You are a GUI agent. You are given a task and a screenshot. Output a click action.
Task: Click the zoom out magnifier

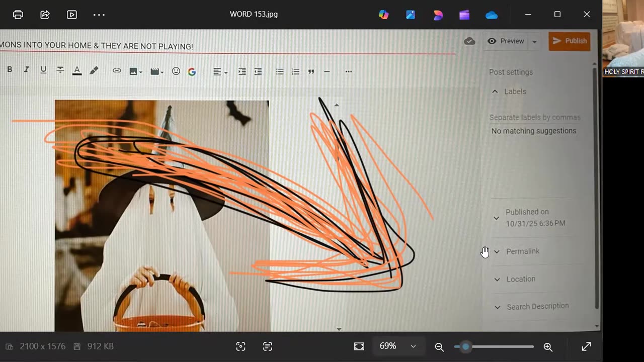439,347
